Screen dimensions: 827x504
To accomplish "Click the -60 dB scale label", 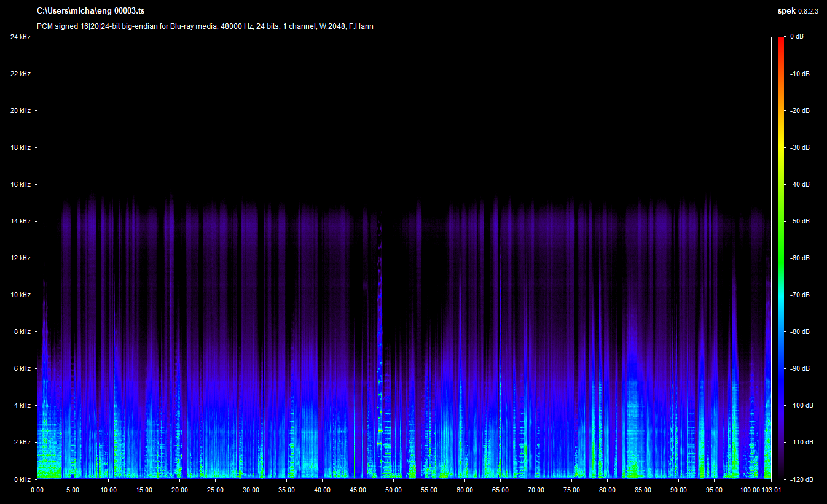I will [799, 258].
